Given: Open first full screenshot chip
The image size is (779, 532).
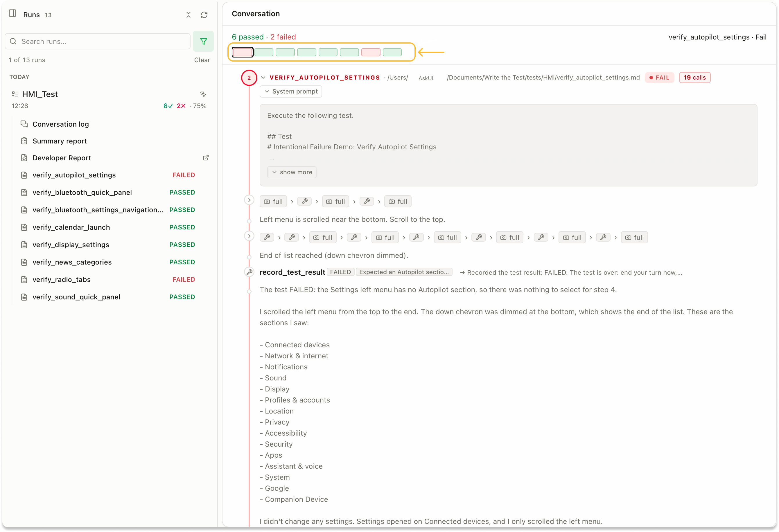Looking at the screenshot, I should 273,202.
